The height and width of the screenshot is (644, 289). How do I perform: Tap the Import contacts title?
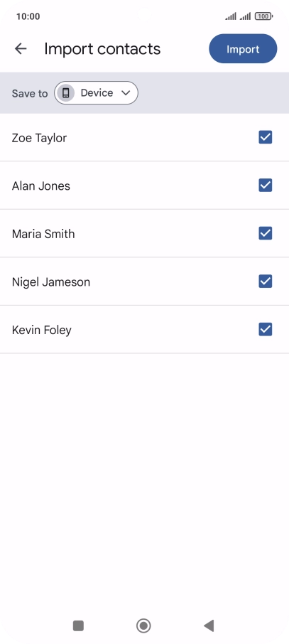102,49
